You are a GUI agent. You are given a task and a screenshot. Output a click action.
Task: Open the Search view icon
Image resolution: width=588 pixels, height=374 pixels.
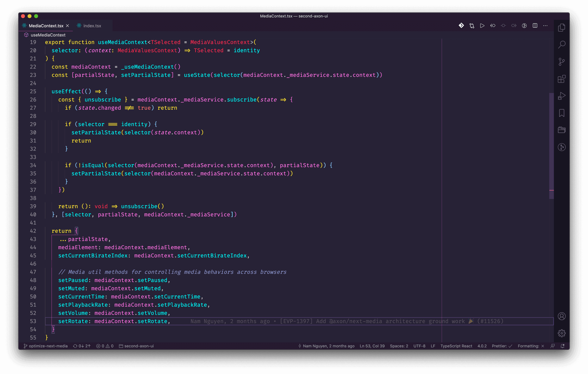pyautogui.click(x=562, y=45)
